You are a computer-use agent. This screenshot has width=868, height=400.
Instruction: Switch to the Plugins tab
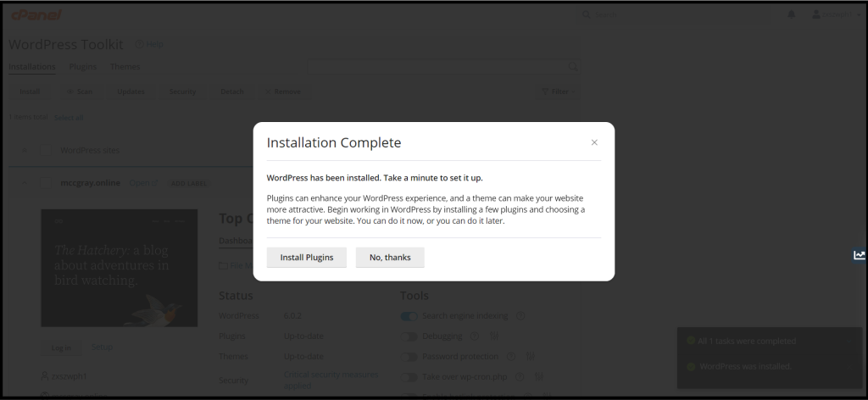pos(83,66)
